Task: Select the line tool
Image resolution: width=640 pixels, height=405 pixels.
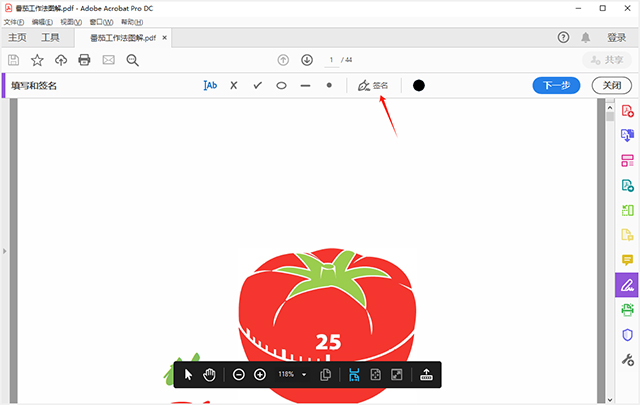Action: (x=305, y=86)
